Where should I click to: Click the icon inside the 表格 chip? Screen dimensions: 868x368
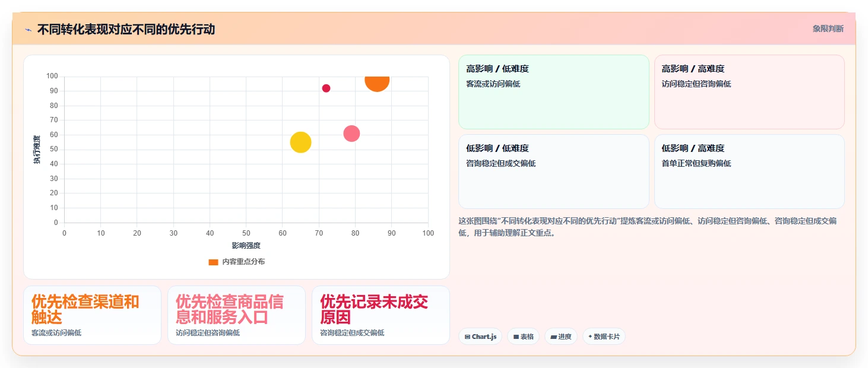point(516,337)
